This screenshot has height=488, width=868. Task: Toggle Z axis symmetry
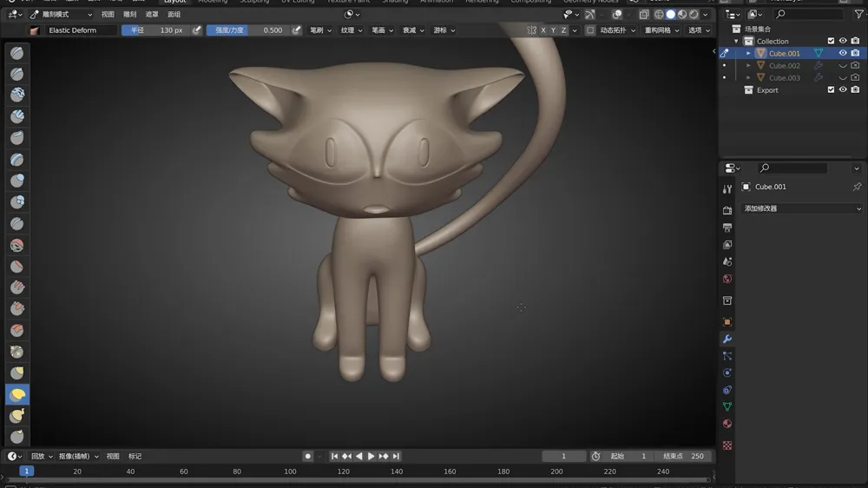(563, 30)
